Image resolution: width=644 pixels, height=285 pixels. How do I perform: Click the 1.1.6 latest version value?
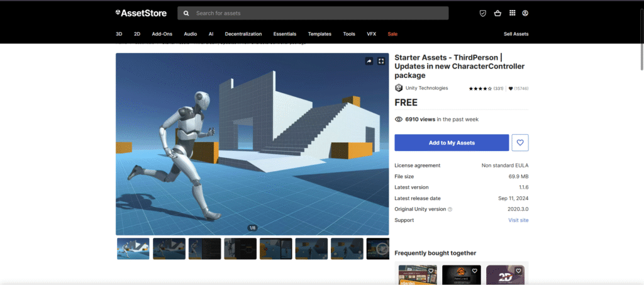pyautogui.click(x=524, y=187)
